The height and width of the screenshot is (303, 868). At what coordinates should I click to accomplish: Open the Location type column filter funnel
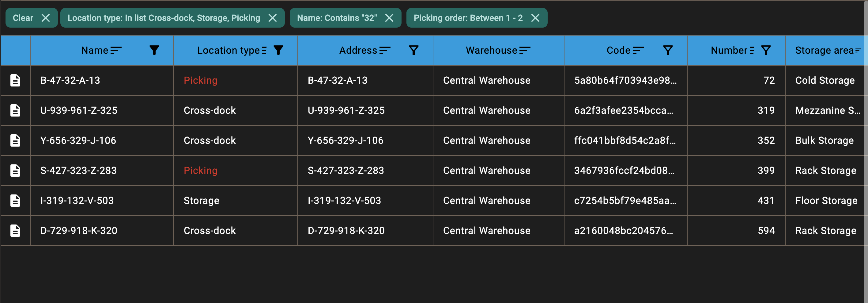coord(278,50)
